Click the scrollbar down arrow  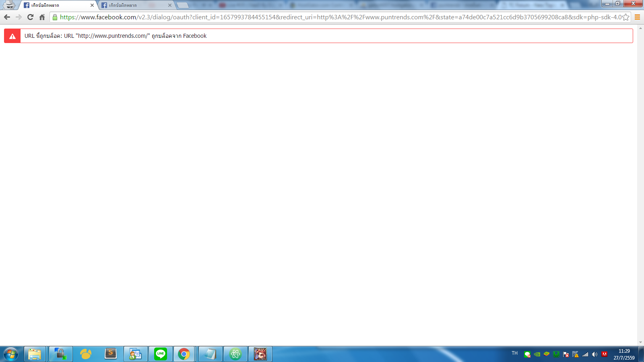click(x=640, y=342)
